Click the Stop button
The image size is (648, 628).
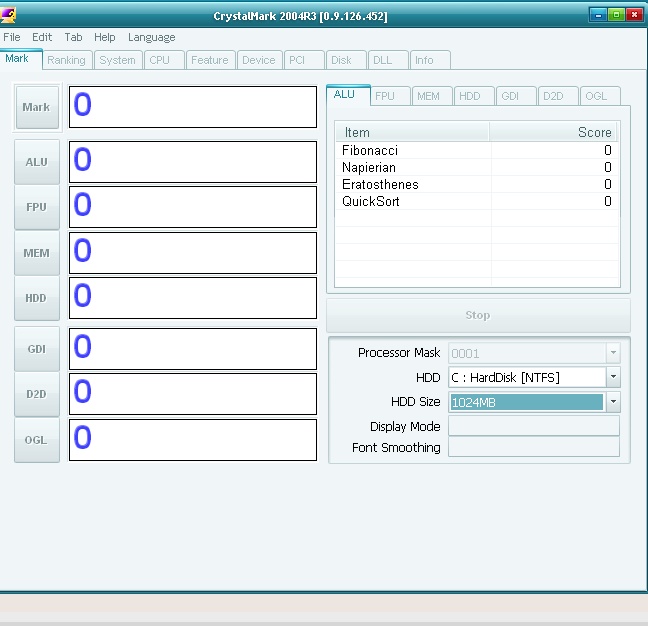click(478, 315)
